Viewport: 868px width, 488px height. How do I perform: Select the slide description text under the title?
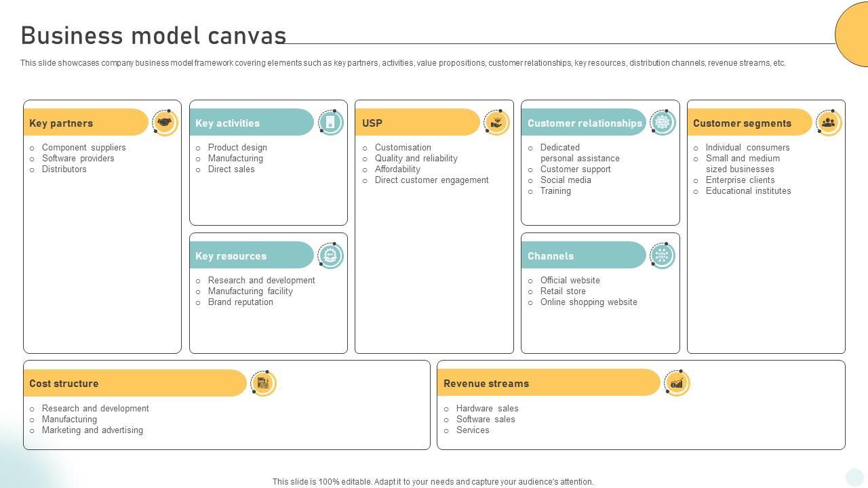click(x=403, y=63)
